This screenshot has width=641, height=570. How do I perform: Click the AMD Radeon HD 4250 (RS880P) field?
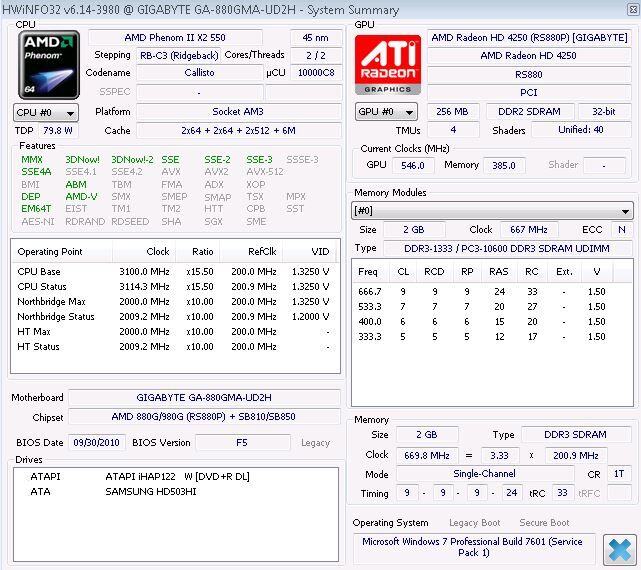[529, 38]
